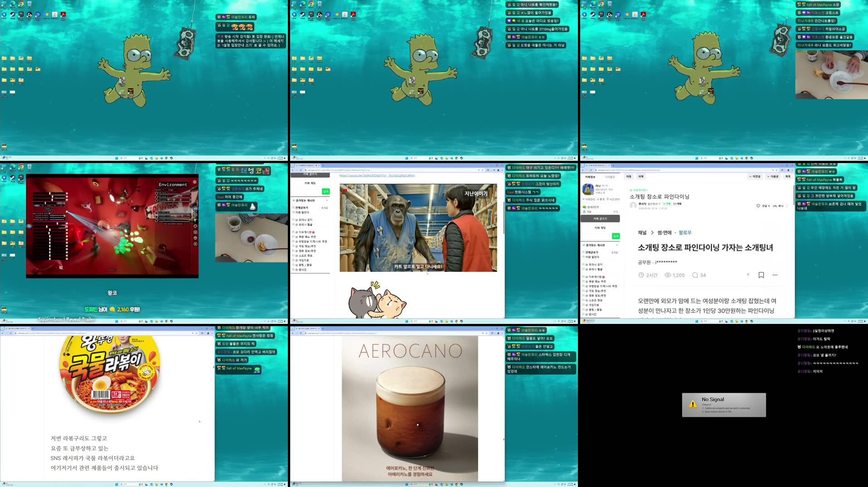The image size is (868, 487).
Task: Click the 다음글 next-post chevron
Action: (768, 177)
